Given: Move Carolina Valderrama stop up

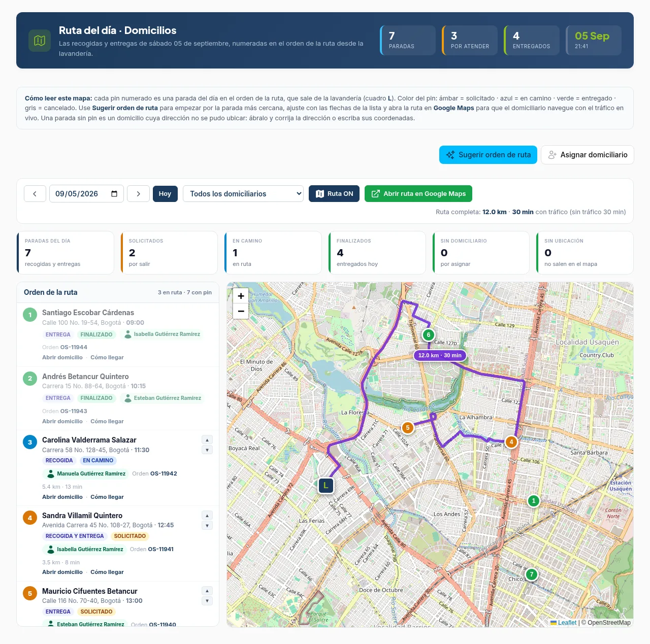Looking at the screenshot, I should point(207,440).
